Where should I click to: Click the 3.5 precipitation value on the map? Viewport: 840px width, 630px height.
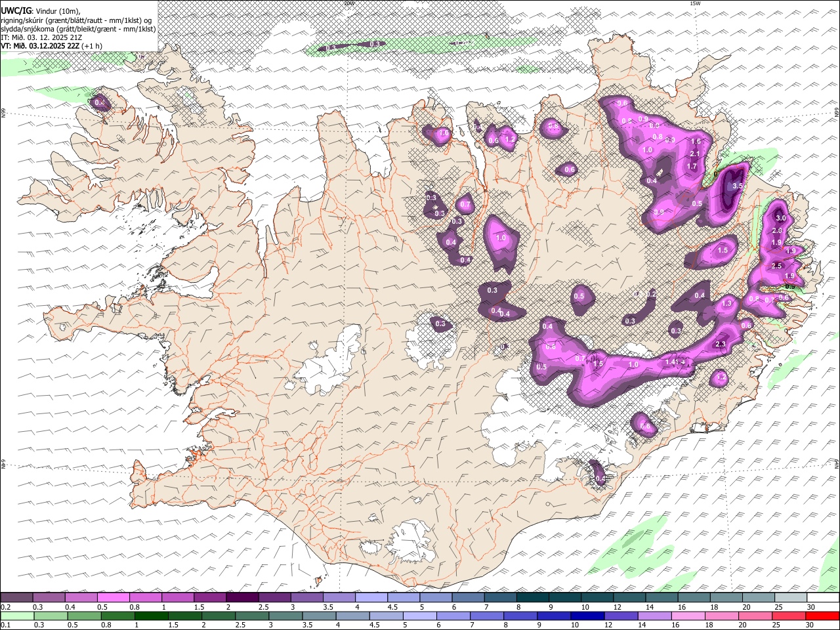tap(737, 186)
